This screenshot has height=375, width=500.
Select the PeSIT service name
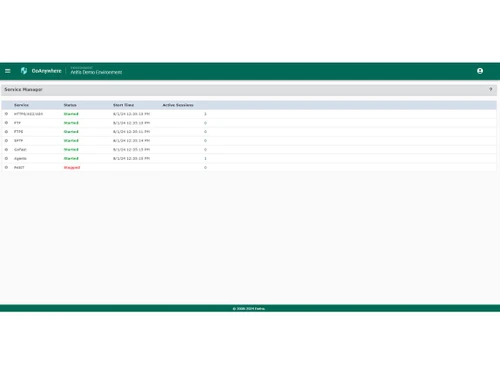click(x=19, y=167)
